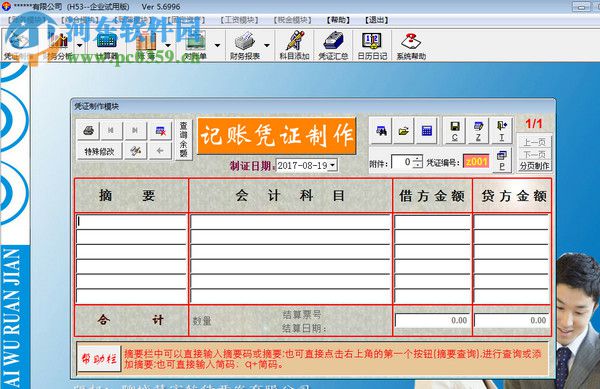Click the first-row 借方金额 cell
The width and height of the screenshot is (600, 389).
[432, 221]
